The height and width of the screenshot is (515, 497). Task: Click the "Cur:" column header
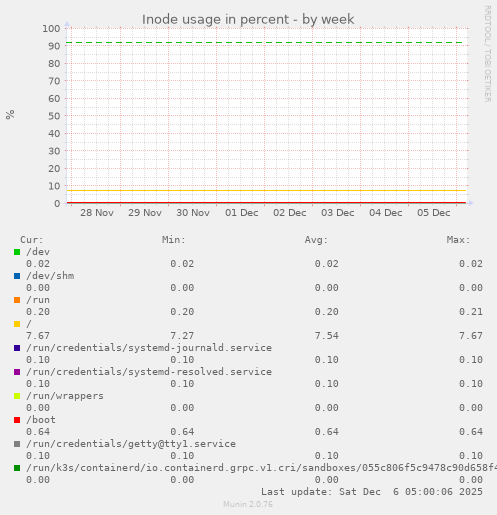[32, 240]
